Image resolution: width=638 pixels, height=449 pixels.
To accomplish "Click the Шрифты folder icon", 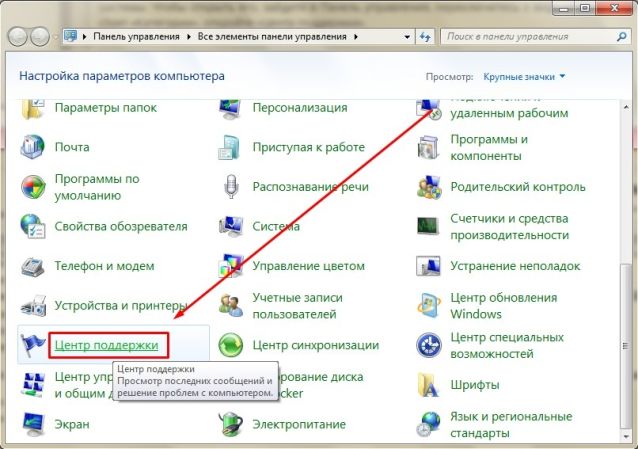I will pos(430,385).
